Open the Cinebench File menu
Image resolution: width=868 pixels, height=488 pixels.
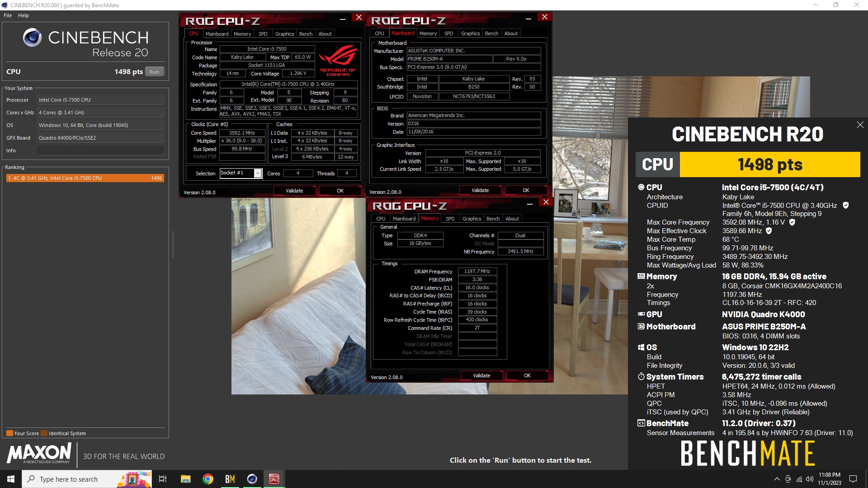[8, 15]
